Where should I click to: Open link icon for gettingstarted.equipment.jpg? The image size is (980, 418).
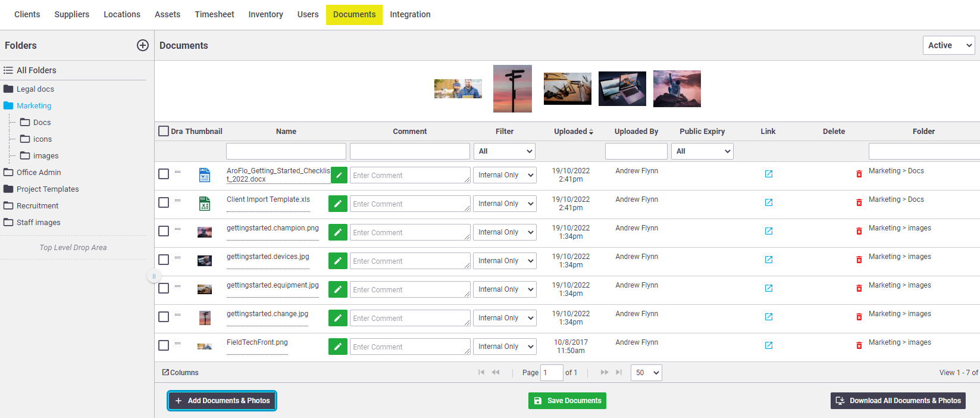[769, 288]
